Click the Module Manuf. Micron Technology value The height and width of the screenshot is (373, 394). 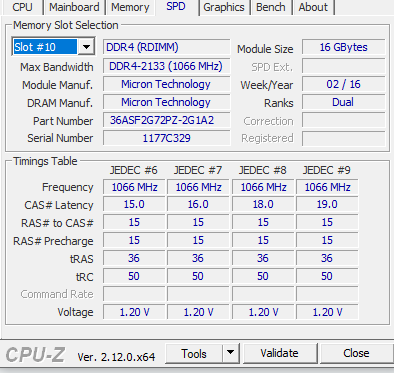(x=167, y=84)
